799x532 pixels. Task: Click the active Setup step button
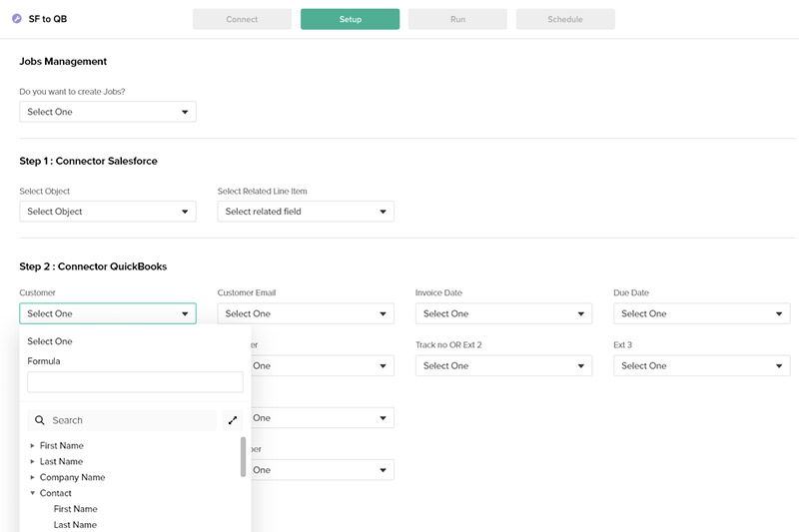[350, 19]
